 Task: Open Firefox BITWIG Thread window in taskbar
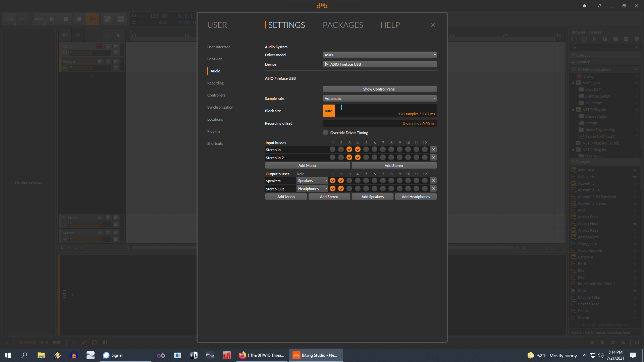point(262,355)
